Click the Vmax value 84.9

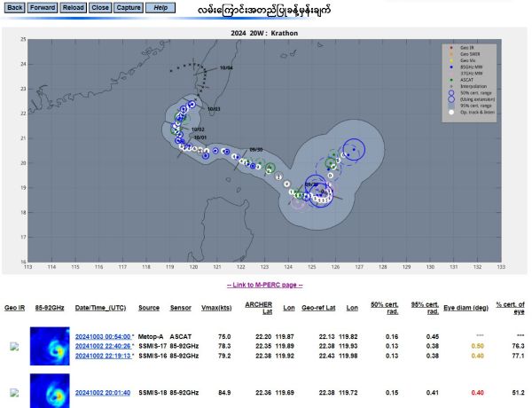click(x=224, y=393)
